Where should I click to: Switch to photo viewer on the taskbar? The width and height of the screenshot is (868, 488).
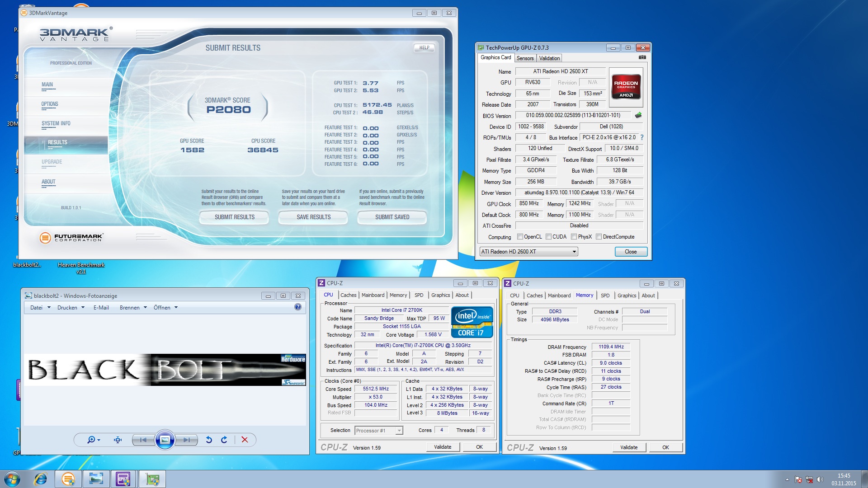[x=96, y=479]
